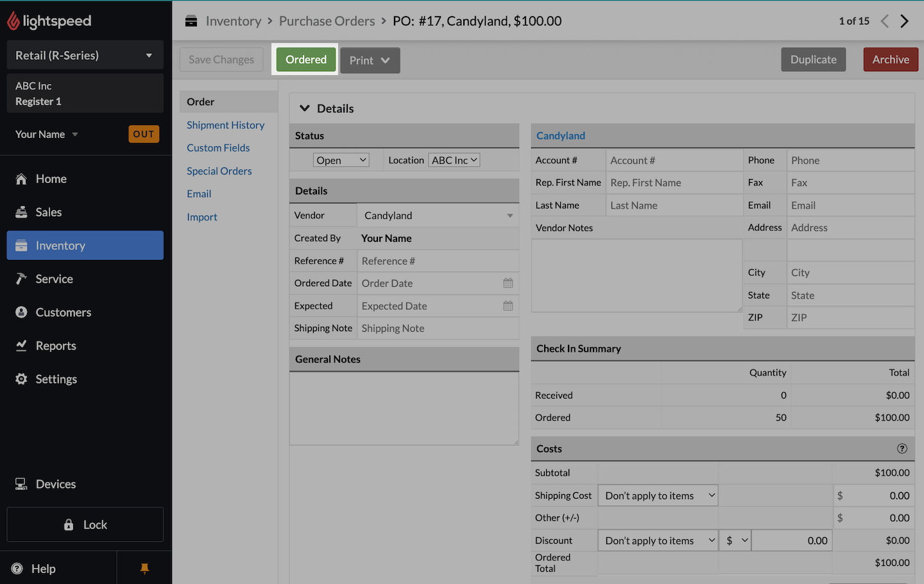Click the Lock padlock icon

click(x=69, y=525)
